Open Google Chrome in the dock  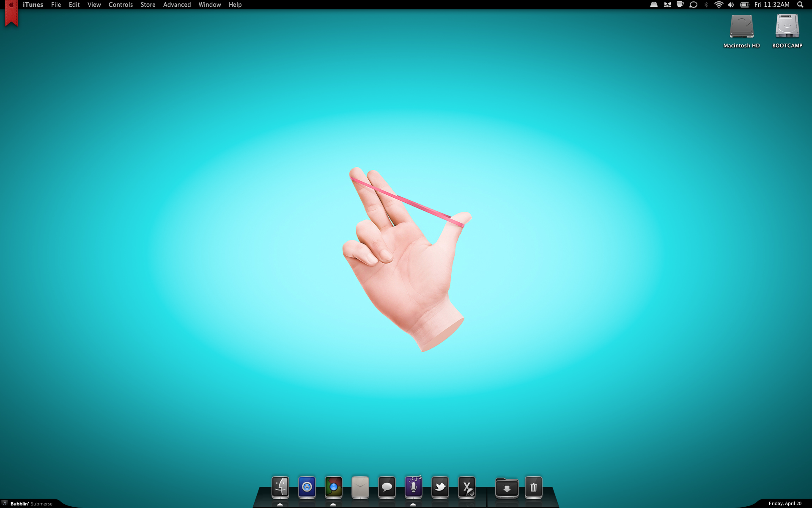333,487
